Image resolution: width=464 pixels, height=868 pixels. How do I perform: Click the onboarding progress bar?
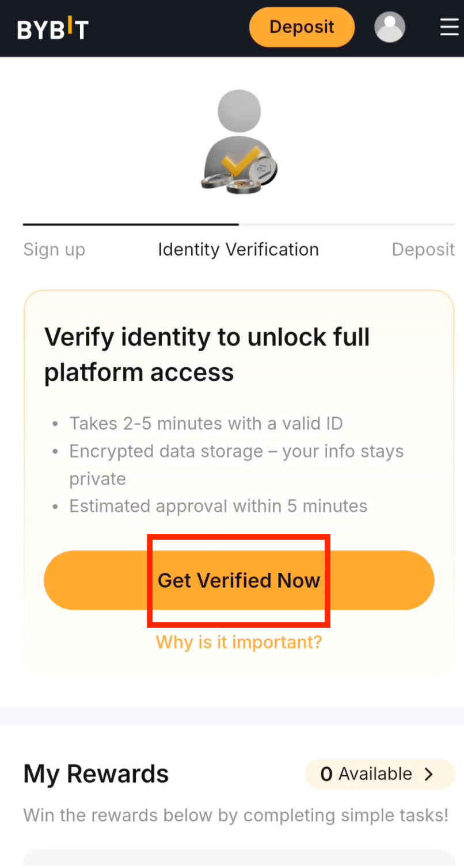[238, 224]
